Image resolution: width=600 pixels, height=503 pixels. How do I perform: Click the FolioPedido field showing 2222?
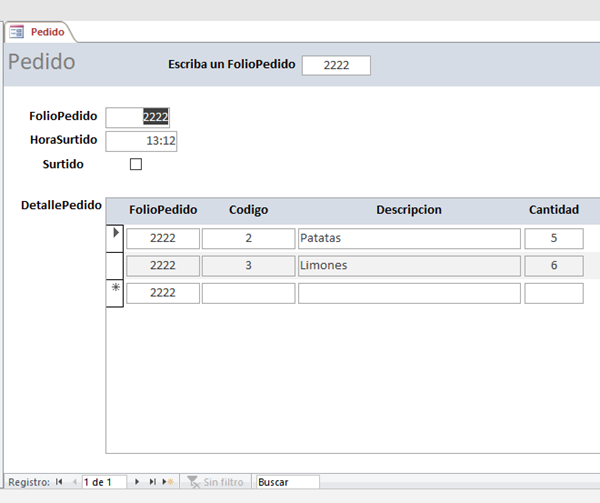[x=140, y=117]
